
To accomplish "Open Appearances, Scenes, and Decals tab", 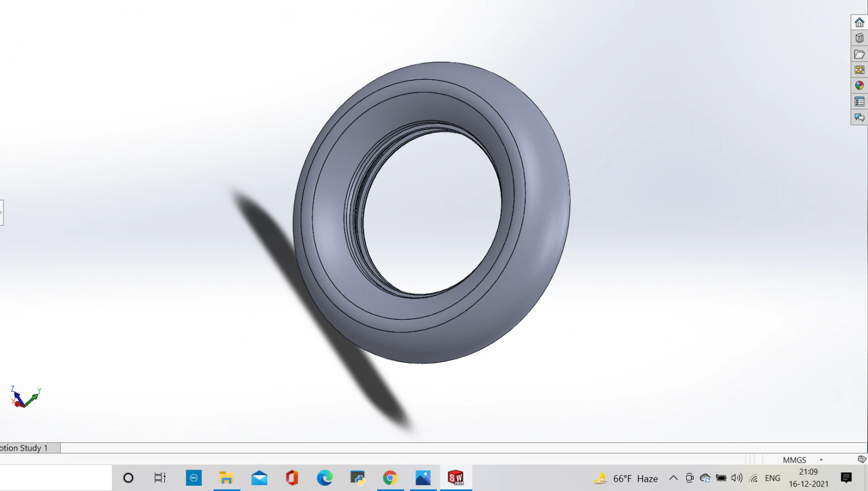I will click(x=859, y=86).
